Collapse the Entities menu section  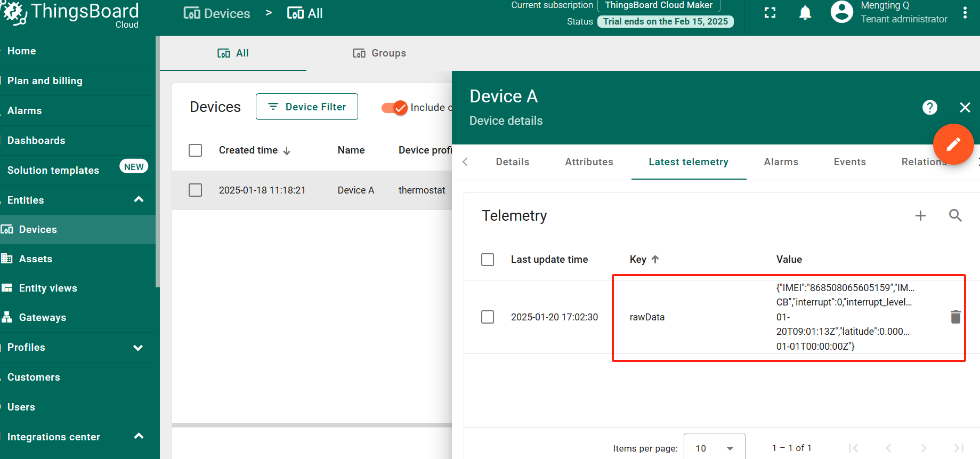pos(139,199)
